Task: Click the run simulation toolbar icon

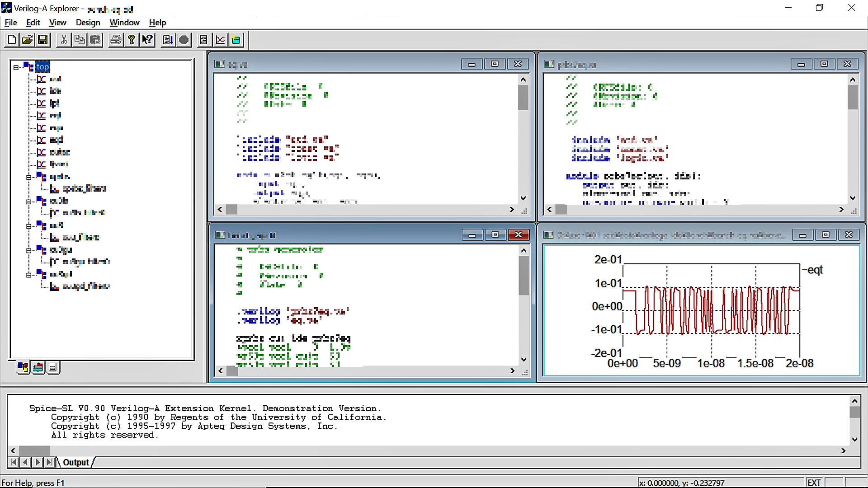Action: tap(168, 40)
